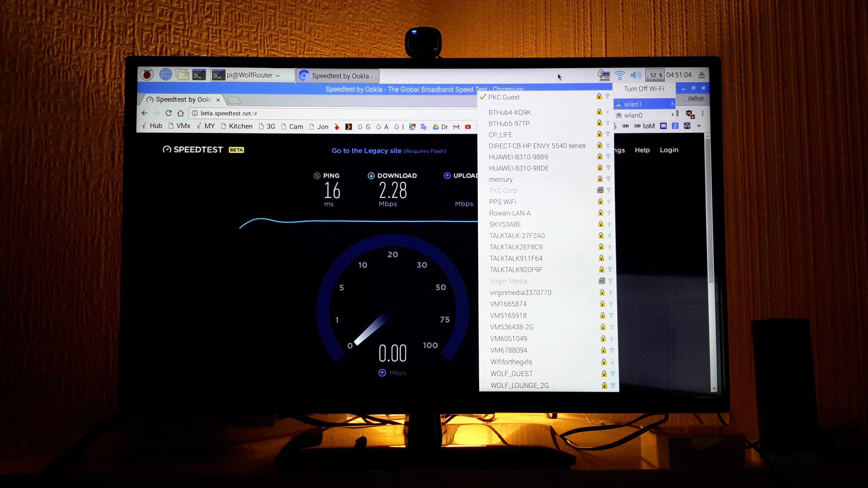Go to the Chromium home page
The image size is (868, 488).
point(181,113)
